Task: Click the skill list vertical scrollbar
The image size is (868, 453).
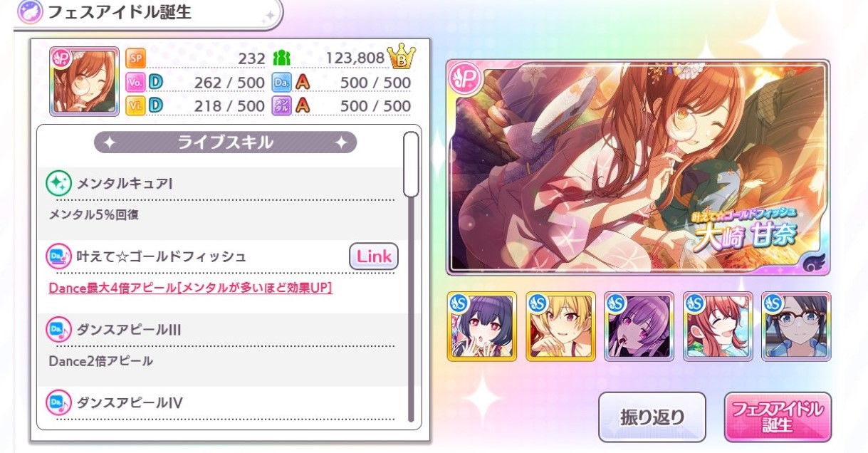Action: [x=411, y=275]
